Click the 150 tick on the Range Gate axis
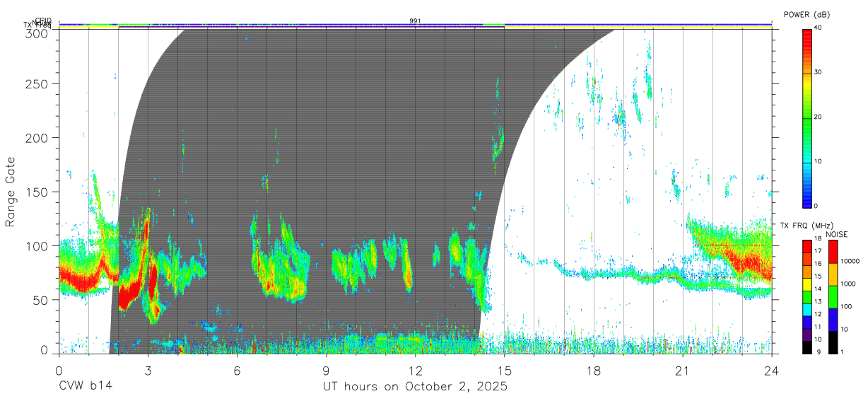Screen dimensions: 868x401 pos(36,192)
